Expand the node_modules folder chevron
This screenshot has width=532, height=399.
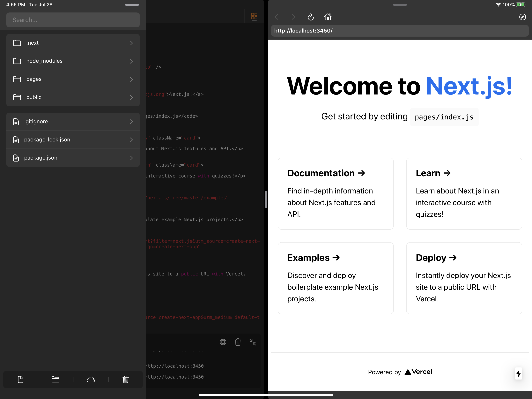click(131, 61)
